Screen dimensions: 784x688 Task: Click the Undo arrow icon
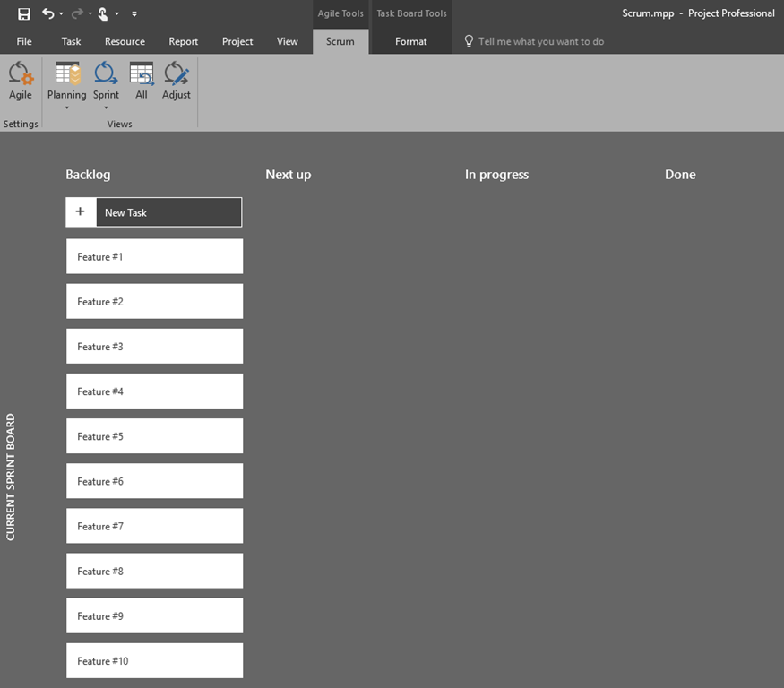click(x=48, y=13)
